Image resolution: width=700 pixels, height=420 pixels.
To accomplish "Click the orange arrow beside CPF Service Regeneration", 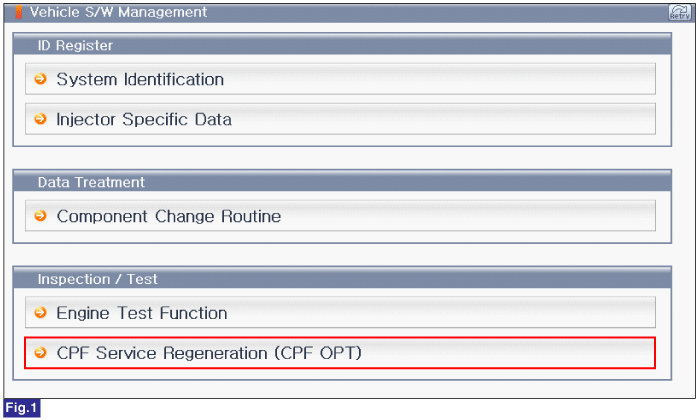I will (41, 353).
